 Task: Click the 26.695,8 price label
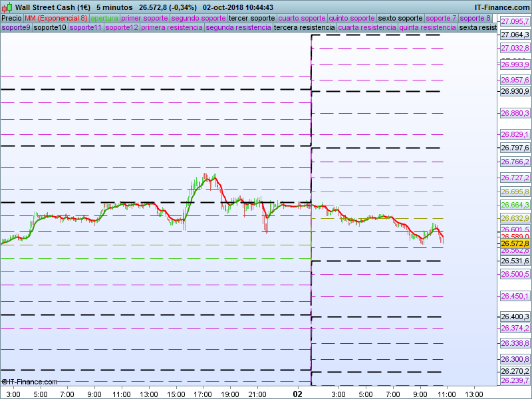click(515, 192)
